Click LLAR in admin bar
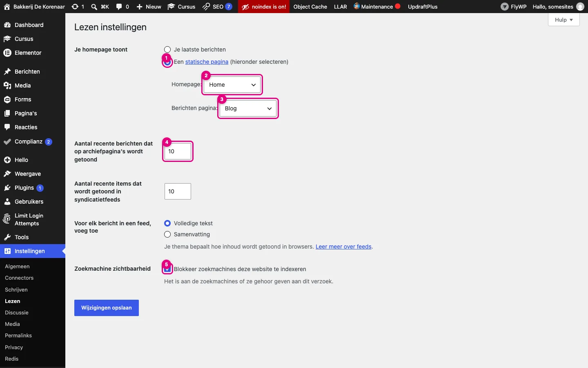 pyautogui.click(x=341, y=7)
